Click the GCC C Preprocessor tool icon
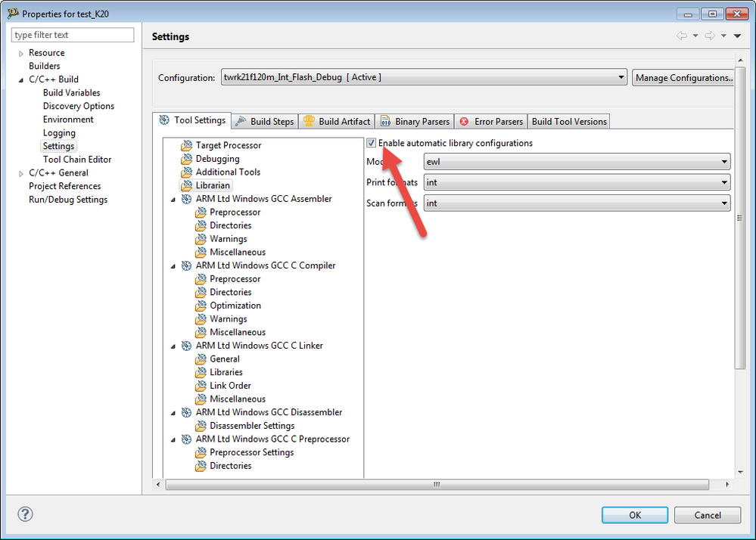 187,439
